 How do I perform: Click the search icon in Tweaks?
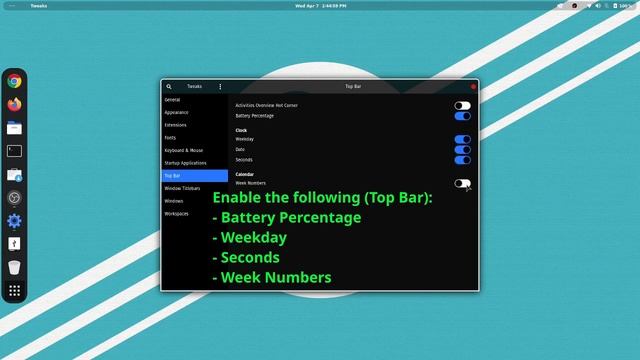(169, 87)
